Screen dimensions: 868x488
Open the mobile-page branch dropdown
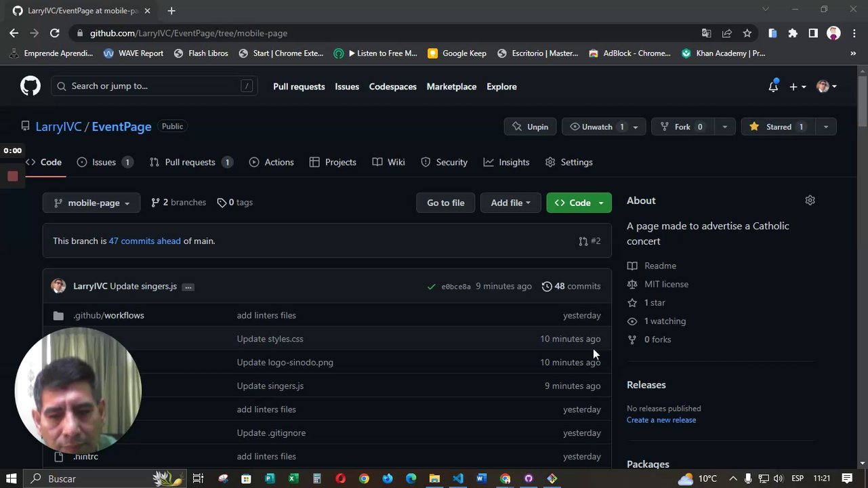[91, 203]
